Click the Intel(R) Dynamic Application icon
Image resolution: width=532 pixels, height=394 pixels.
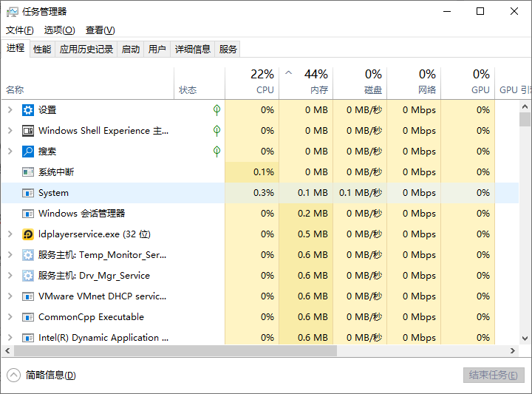(28, 338)
